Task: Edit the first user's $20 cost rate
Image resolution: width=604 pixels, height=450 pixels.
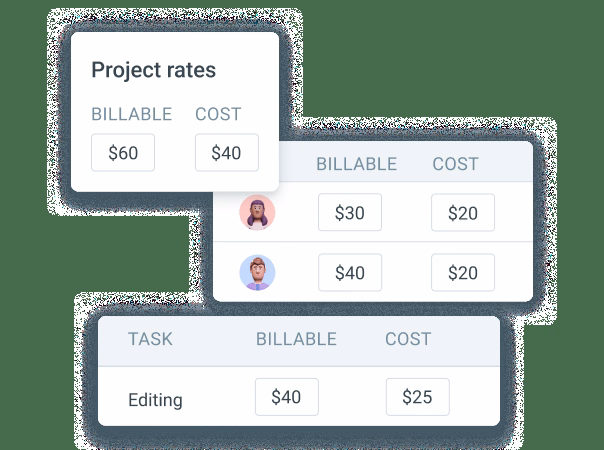Action: [x=463, y=213]
